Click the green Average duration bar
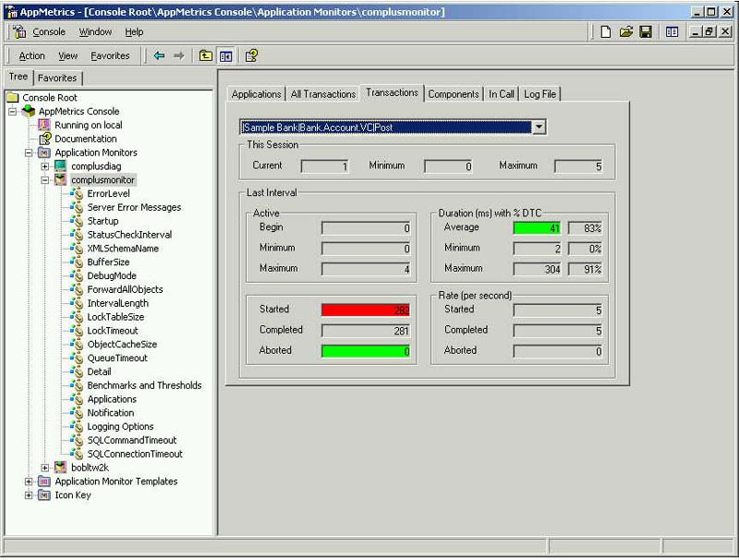The height and width of the screenshot is (560, 739). click(x=537, y=228)
